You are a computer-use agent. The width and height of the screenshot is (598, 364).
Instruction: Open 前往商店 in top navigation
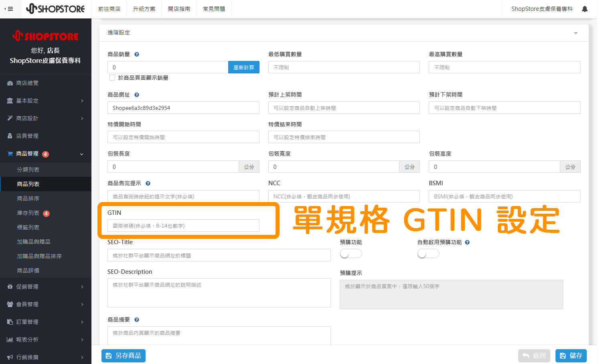(x=109, y=9)
